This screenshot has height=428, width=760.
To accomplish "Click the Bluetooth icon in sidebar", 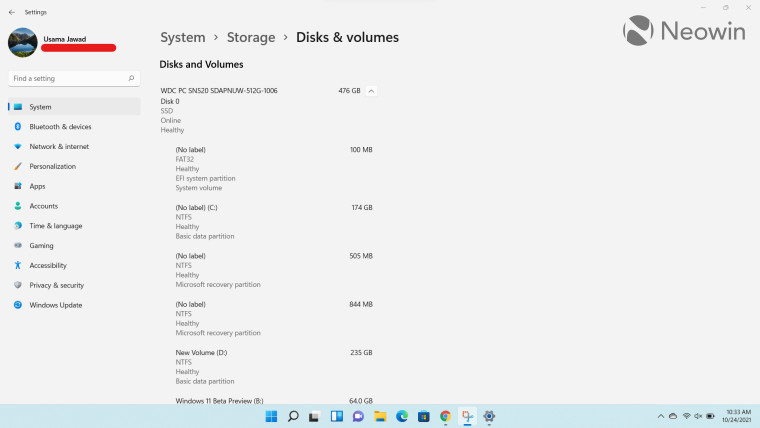I will coord(18,127).
